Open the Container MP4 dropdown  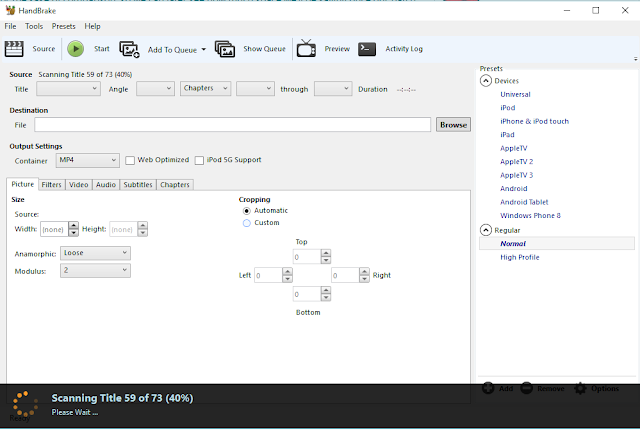coord(87,160)
